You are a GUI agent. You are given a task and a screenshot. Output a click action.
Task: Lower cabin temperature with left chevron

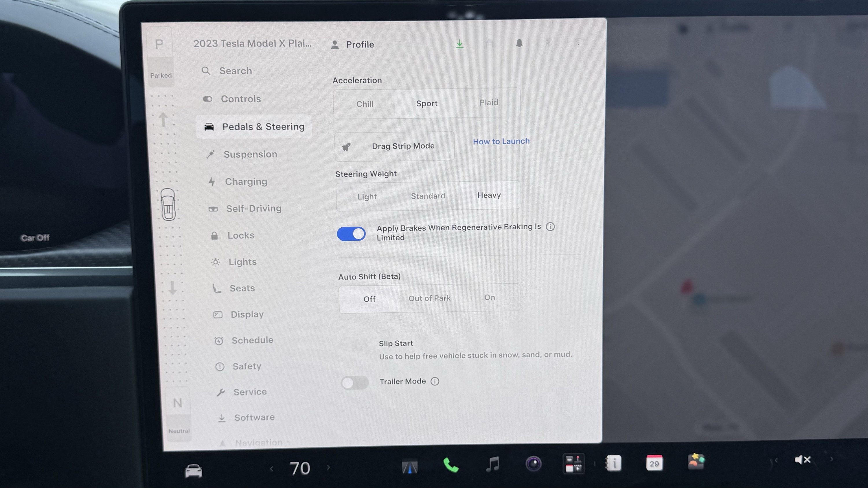272,468
